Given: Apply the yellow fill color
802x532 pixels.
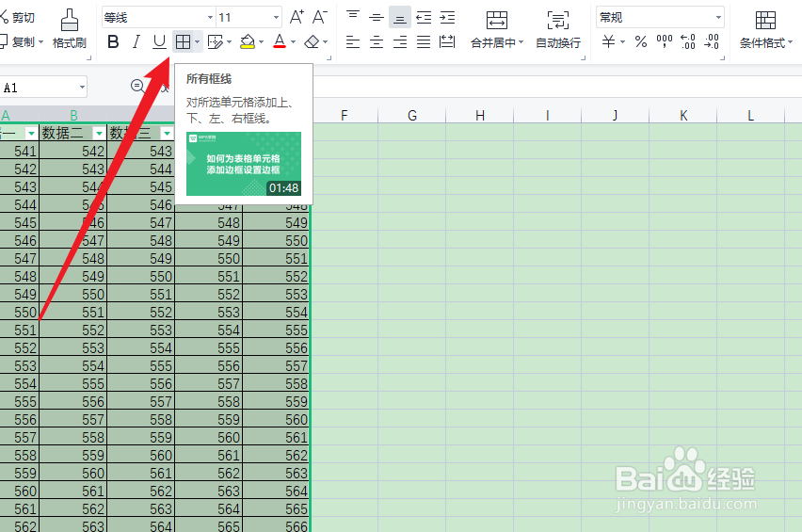Looking at the screenshot, I should tap(248, 42).
